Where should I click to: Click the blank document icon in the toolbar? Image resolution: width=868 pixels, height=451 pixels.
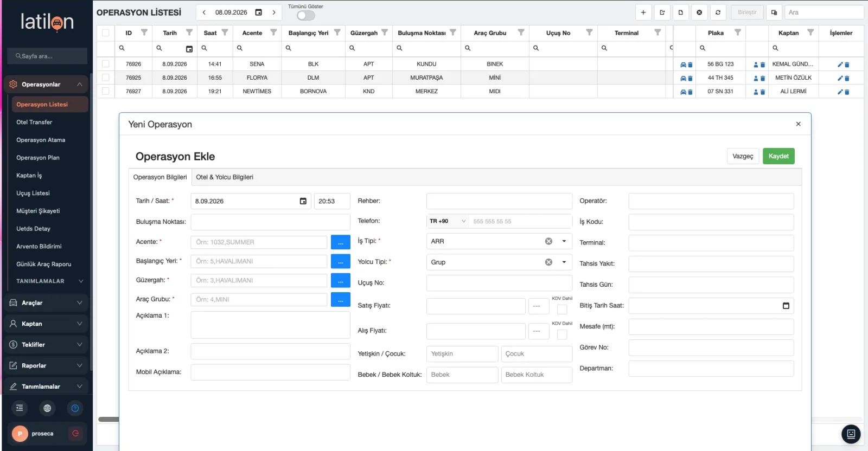click(x=681, y=12)
